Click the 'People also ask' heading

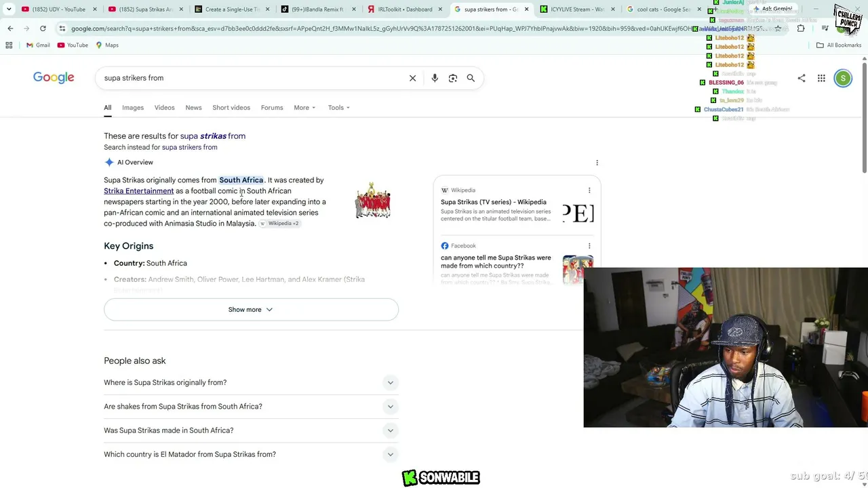(134, 361)
